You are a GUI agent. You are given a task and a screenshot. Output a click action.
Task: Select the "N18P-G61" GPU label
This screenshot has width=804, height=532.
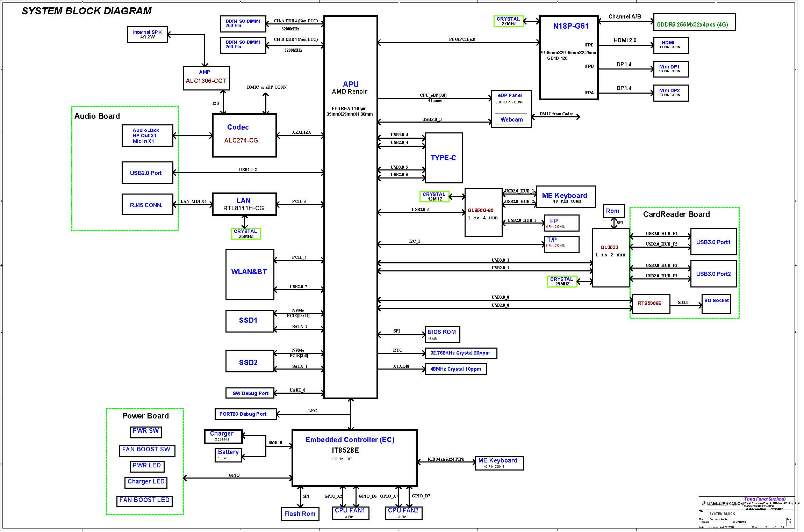coord(571,26)
